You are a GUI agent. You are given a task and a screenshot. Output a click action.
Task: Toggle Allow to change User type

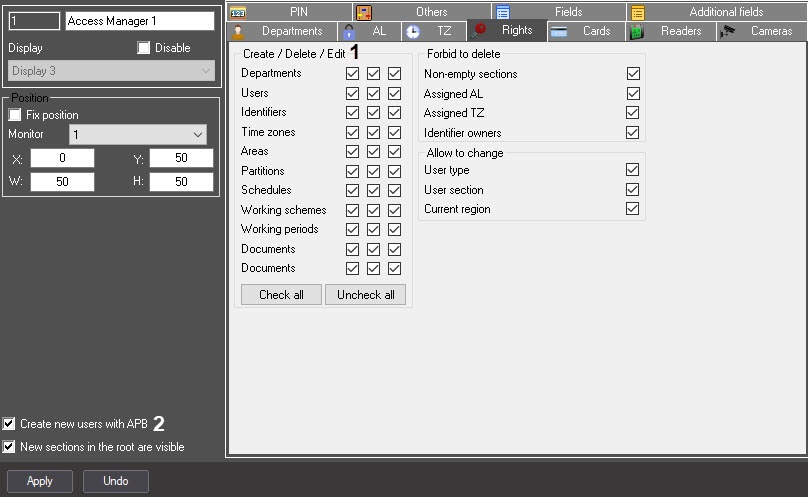[x=633, y=170]
